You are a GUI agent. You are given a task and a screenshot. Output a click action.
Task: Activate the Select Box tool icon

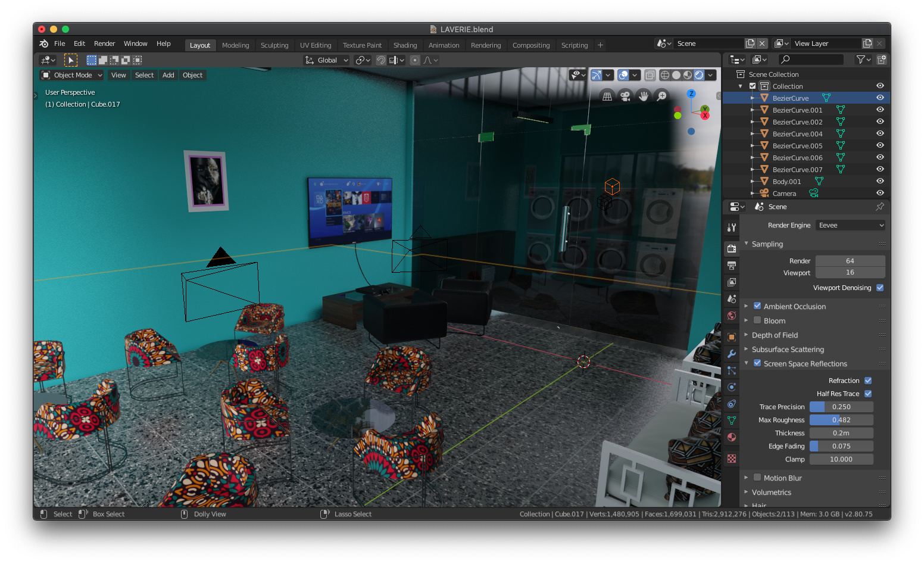coord(71,60)
